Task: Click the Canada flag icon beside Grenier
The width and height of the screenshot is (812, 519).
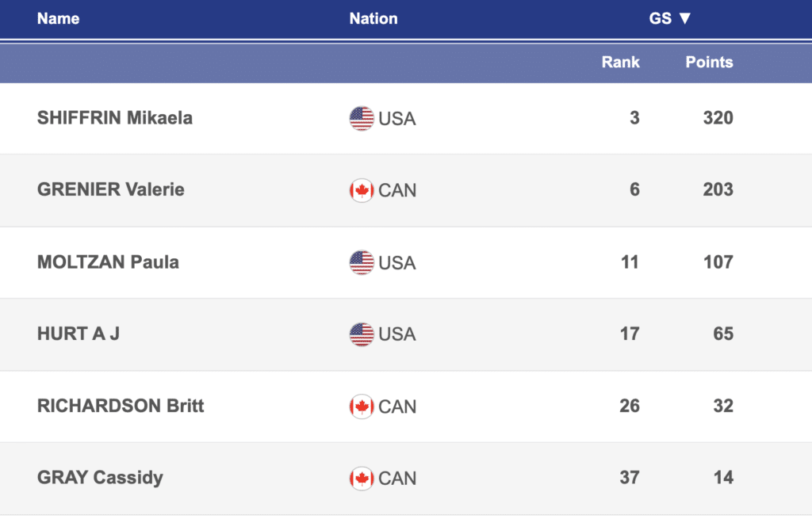Action: coord(362,190)
